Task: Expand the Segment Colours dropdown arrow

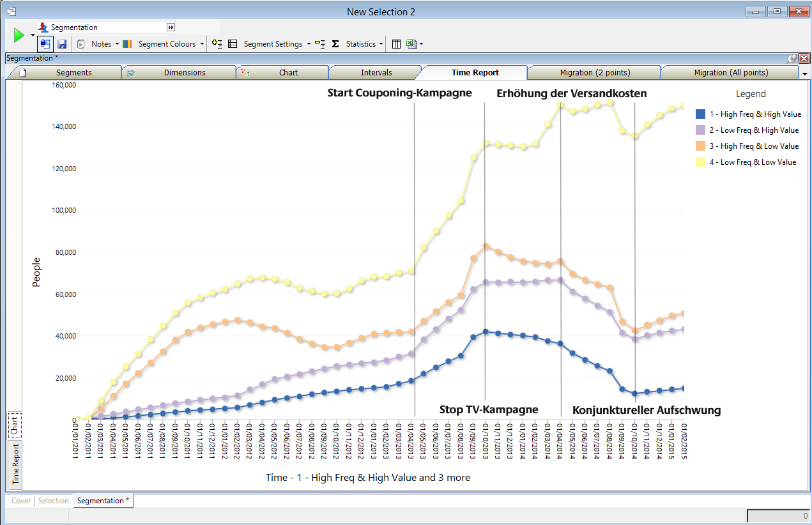Action: click(203, 44)
